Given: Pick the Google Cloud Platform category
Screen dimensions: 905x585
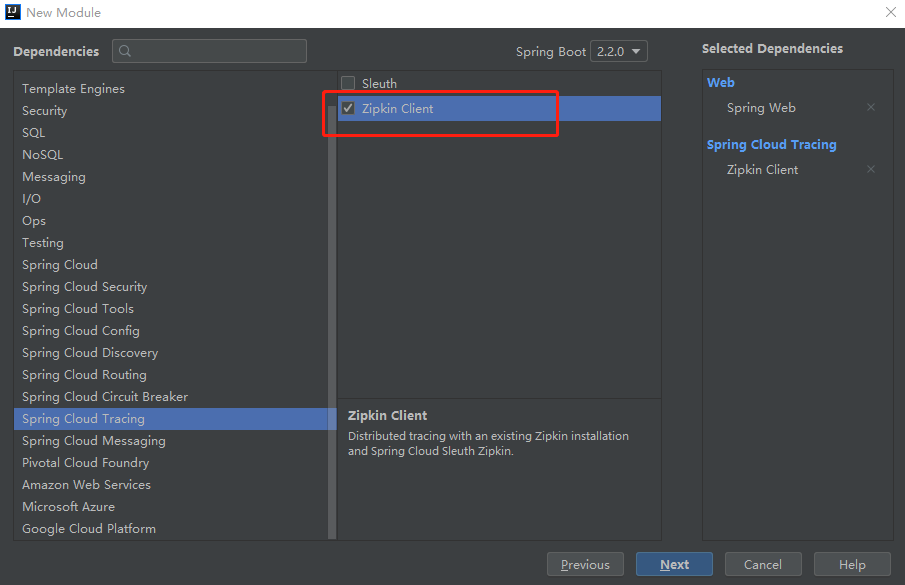Looking at the screenshot, I should (89, 529).
